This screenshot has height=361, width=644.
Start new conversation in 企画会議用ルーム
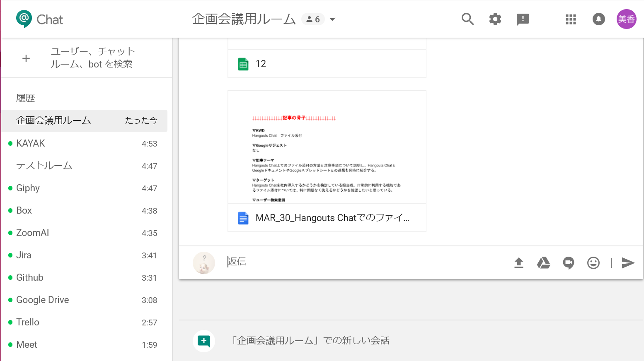pyautogui.click(x=311, y=341)
